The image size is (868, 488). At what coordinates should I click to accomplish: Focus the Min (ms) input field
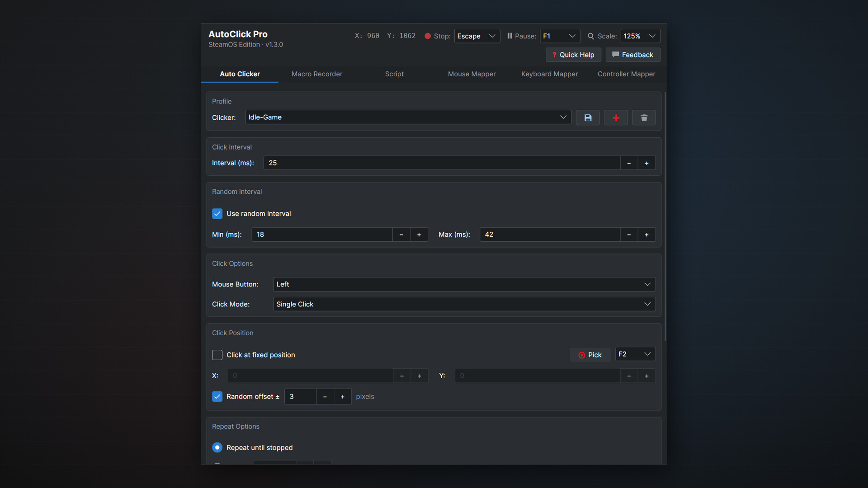pyautogui.click(x=322, y=235)
